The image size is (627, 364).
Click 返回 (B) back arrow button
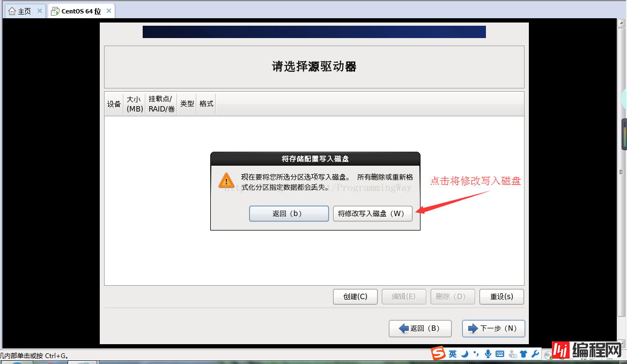(x=420, y=329)
